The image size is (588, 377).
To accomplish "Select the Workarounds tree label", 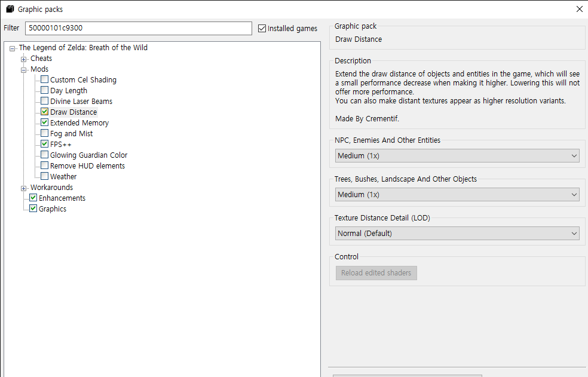I will (52, 188).
